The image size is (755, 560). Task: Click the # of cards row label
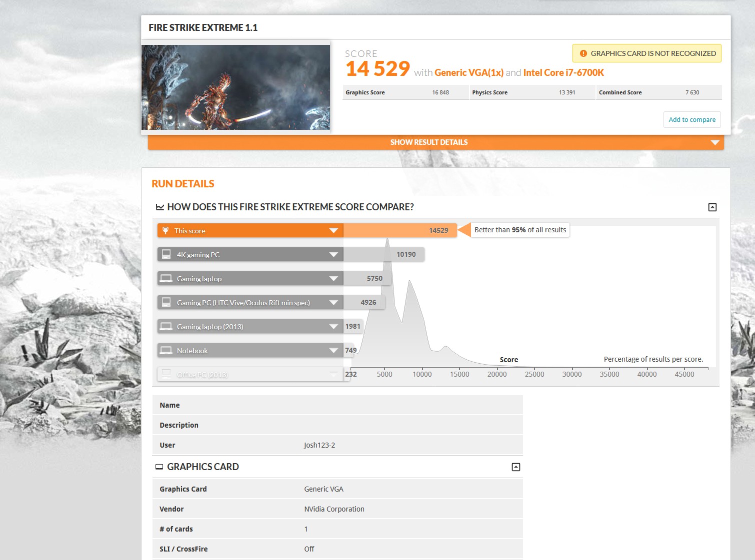[176, 529]
